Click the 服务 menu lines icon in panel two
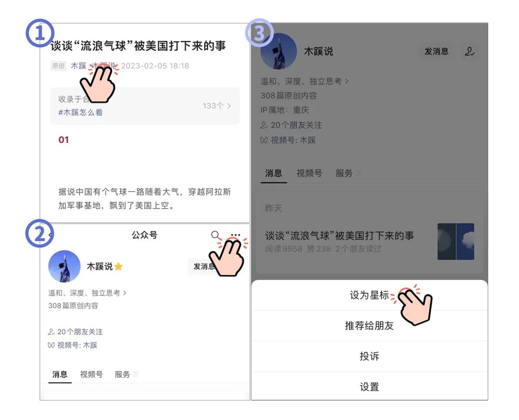This screenshot has height=420, width=519. tap(136, 374)
